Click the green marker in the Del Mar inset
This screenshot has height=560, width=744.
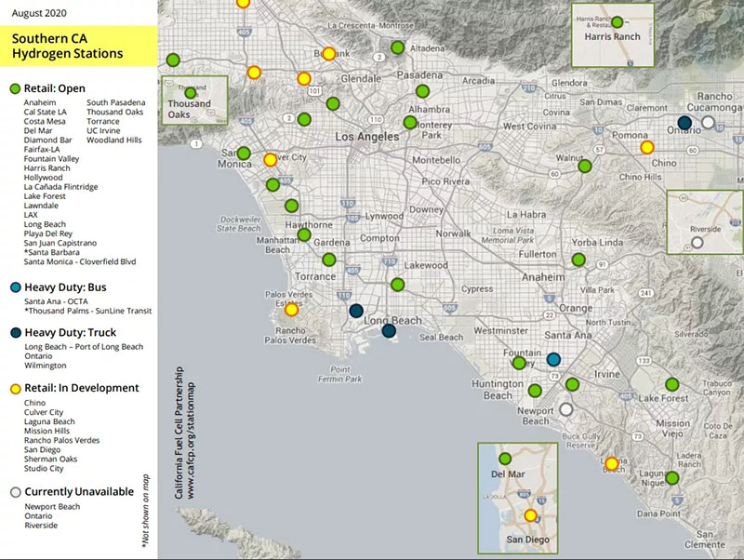505,459
